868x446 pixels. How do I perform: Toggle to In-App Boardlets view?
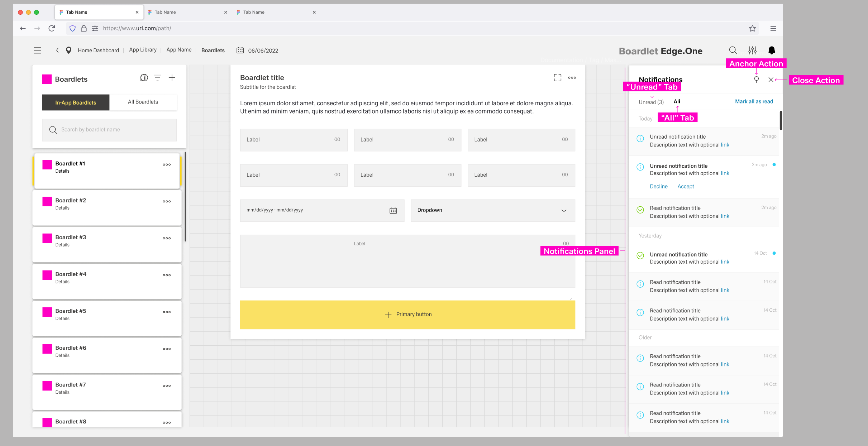[x=76, y=102]
